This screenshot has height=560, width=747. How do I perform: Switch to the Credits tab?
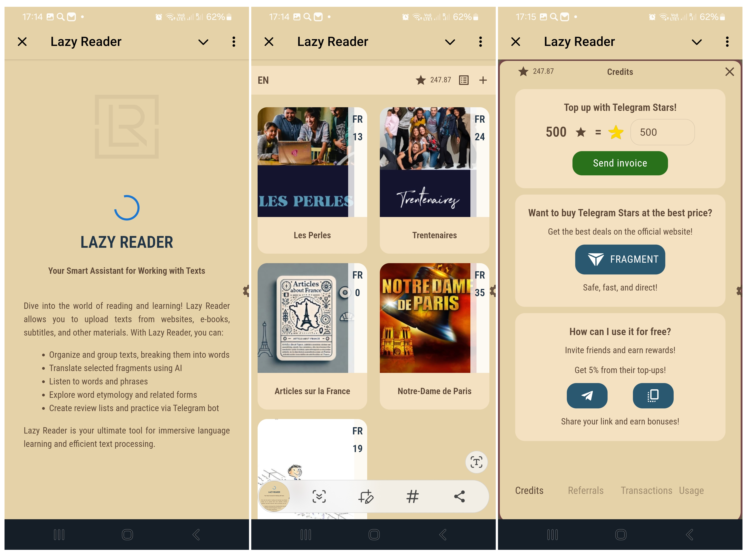click(529, 491)
